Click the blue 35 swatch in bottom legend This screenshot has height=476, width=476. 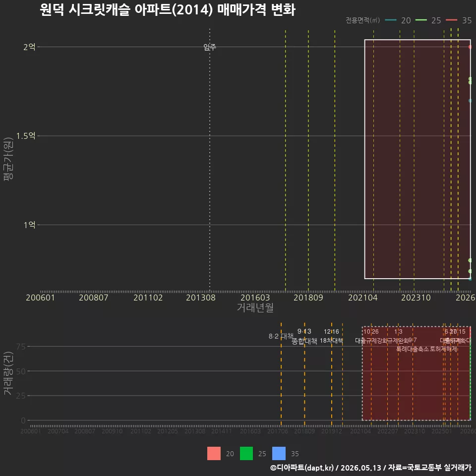point(279,454)
